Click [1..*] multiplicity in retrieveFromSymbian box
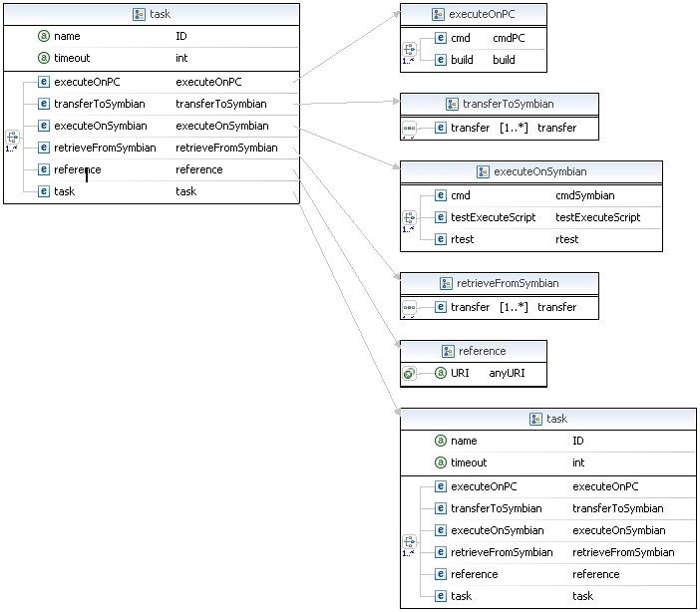The image size is (700, 612). pos(514,307)
